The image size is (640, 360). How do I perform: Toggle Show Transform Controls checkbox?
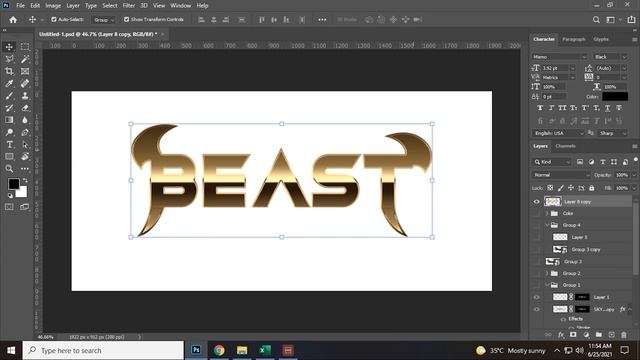pos(127,19)
